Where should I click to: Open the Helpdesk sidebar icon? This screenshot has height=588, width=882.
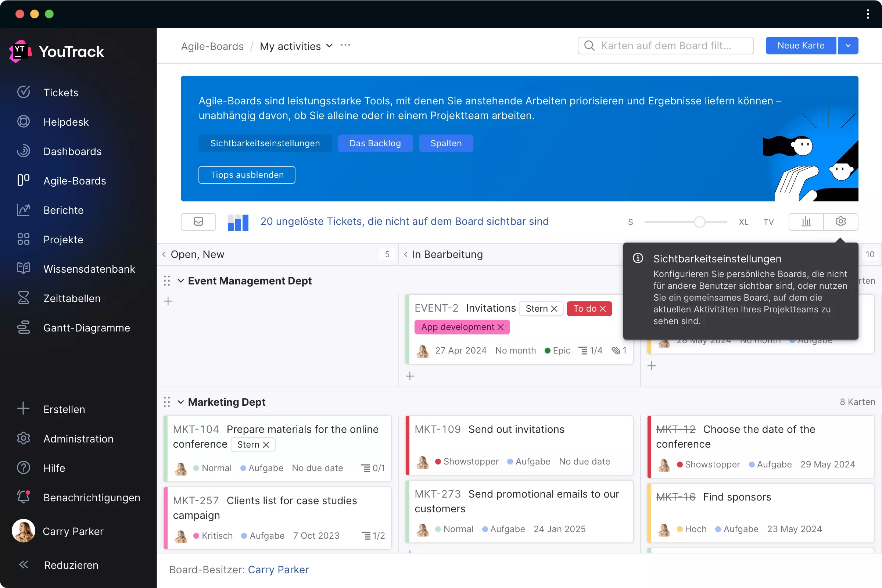pos(23,122)
